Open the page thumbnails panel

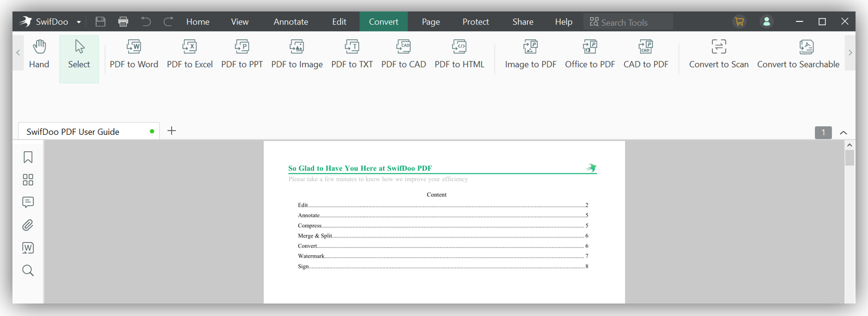tap(28, 180)
